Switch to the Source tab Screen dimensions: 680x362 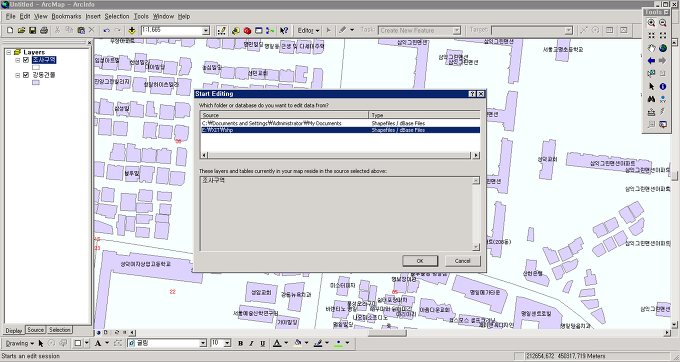click(x=36, y=330)
